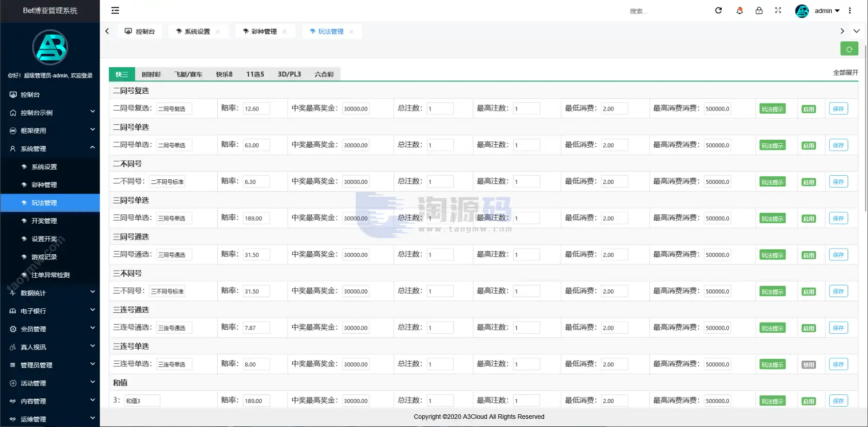Screen dimensions: 868x427
Task: Click 全部展开 link
Action: pos(846,73)
